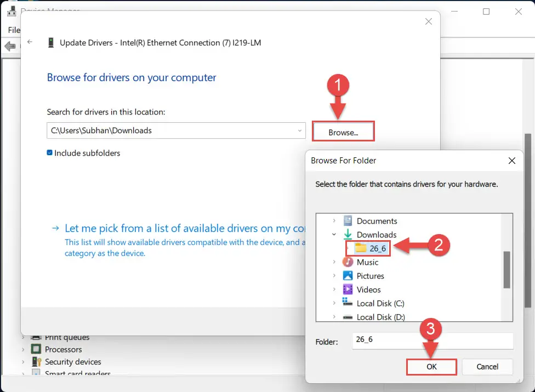535x392 pixels.
Task: Toggle the Include subfolders checkbox
Action: tap(49, 152)
